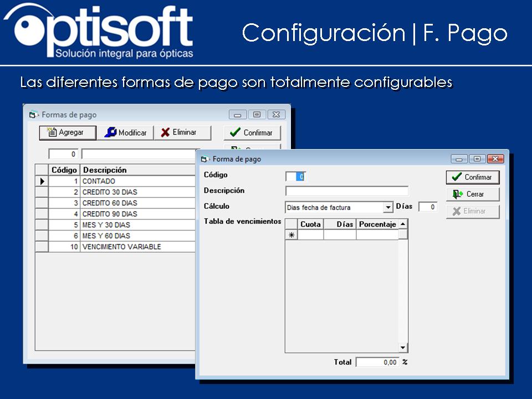Click the Cerrar exit-door icon
This screenshot has height=399, width=532.
(x=457, y=194)
